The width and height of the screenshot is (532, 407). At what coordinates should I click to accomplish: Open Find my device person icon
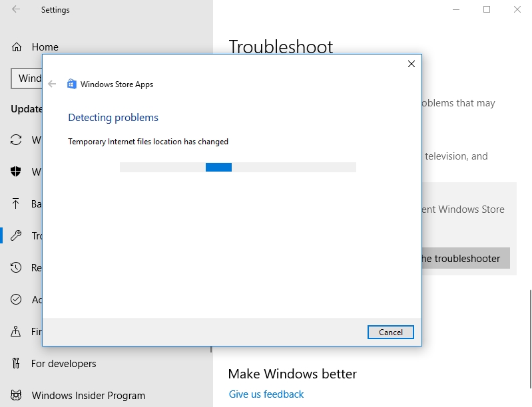pyautogui.click(x=16, y=331)
